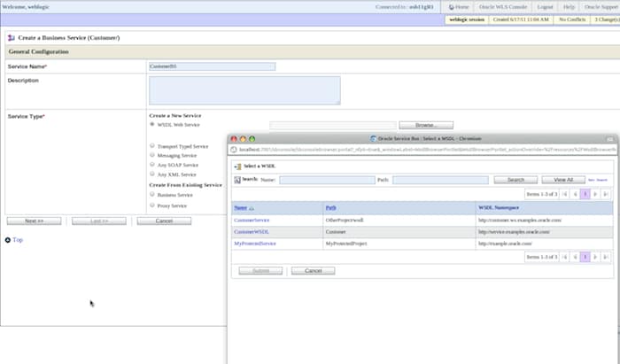This screenshot has height=364, width=620.
Task: Click the advanced search link beside View All
Action: pos(598,180)
